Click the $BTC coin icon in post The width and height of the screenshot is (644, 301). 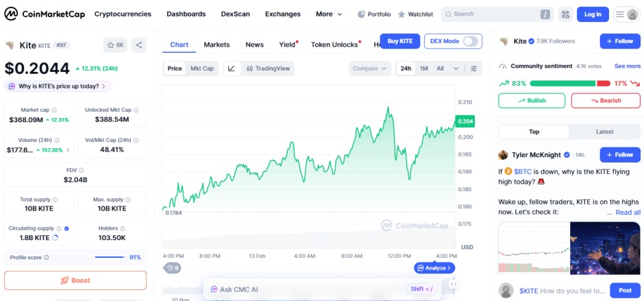[508, 171]
